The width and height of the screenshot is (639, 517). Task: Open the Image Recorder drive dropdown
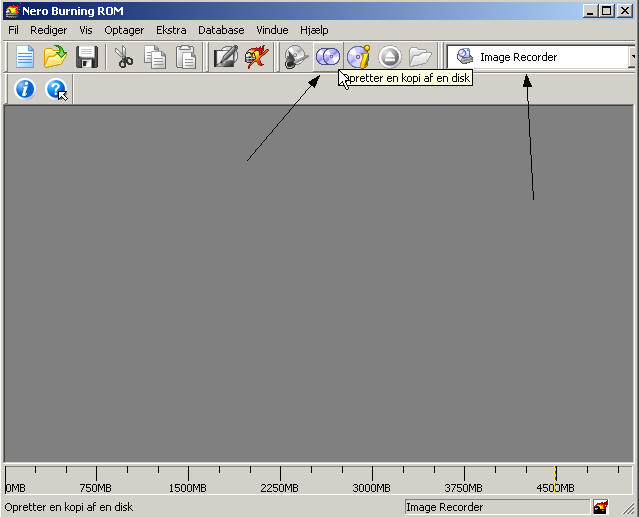(x=541, y=57)
